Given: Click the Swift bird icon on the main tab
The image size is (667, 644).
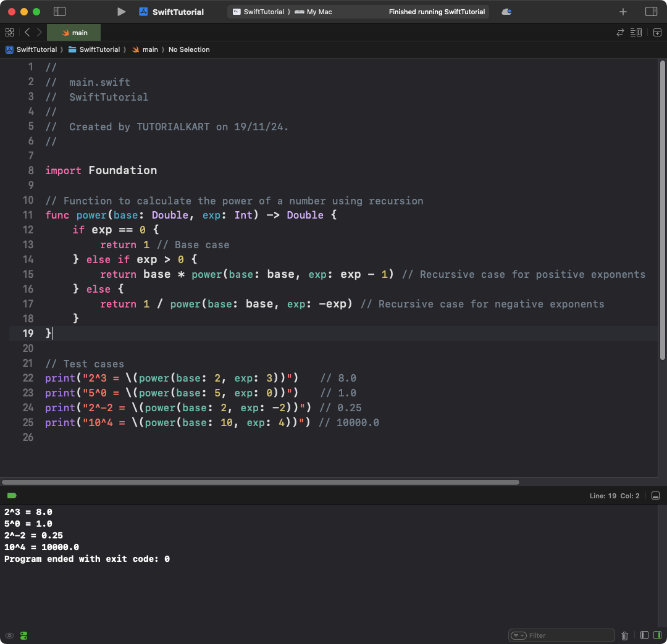Looking at the screenshot, I should [64, 32].
